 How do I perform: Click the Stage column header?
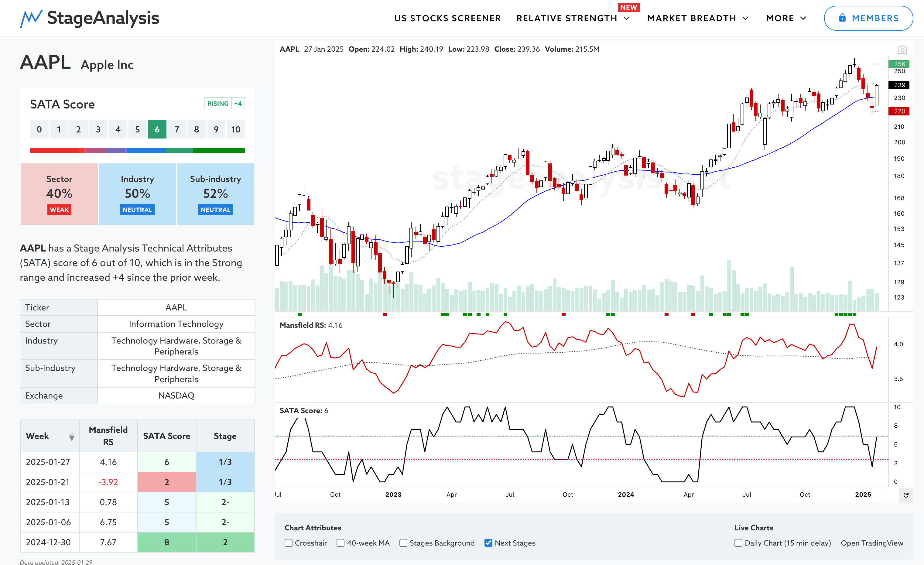coord(225,436)
